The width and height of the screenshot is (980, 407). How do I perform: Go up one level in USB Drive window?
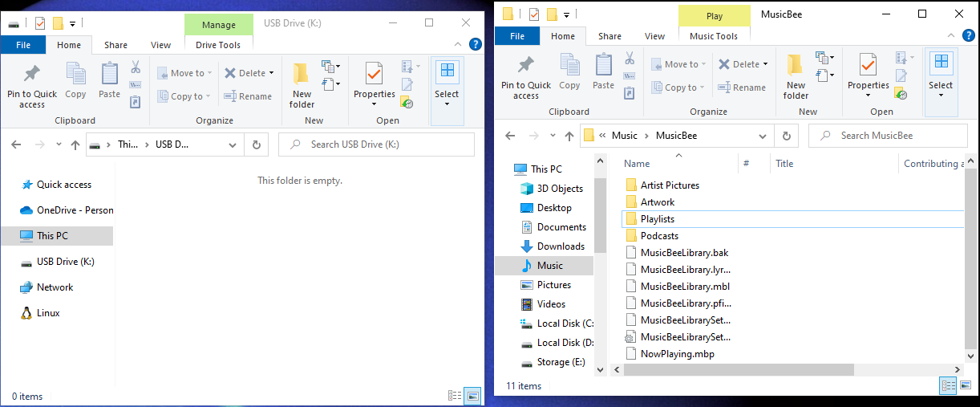75,144
